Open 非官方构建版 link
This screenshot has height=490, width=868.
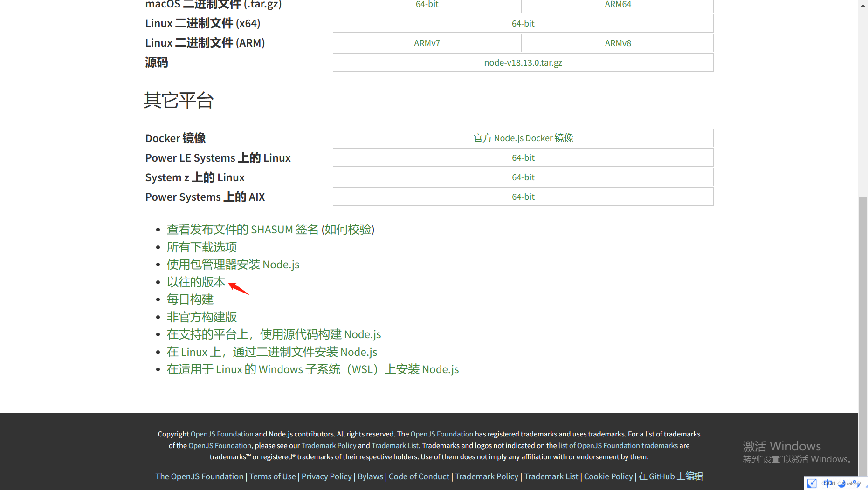202,317
